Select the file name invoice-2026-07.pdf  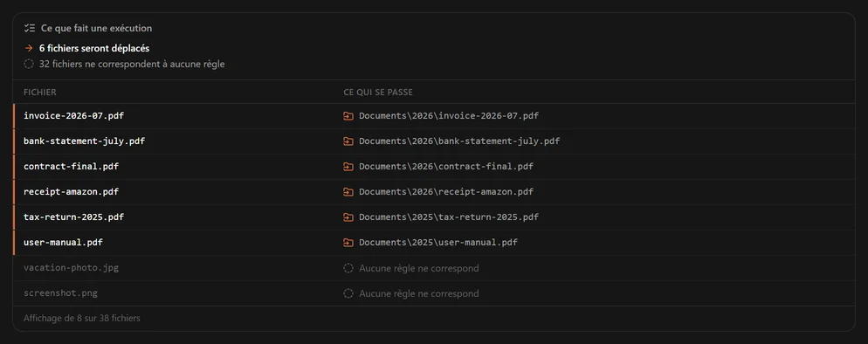pyautogui.click(x=73, y=116)
